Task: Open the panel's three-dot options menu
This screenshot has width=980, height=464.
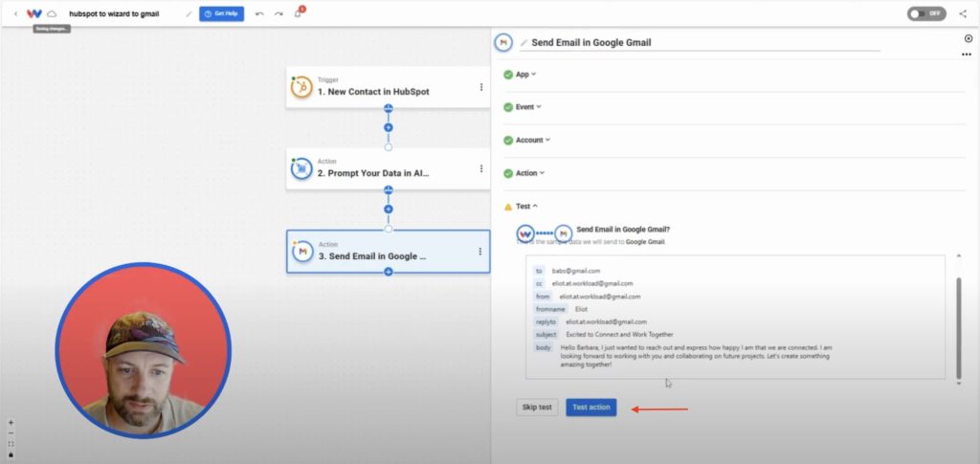Action: (x=967, y=55)
